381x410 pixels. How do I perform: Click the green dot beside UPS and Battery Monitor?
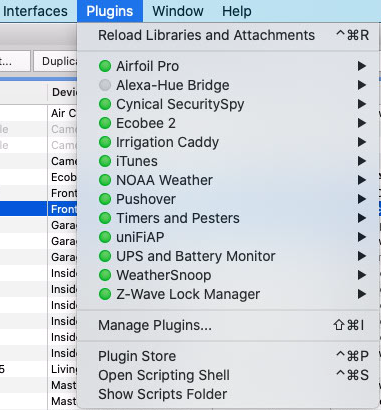point(105,256)
